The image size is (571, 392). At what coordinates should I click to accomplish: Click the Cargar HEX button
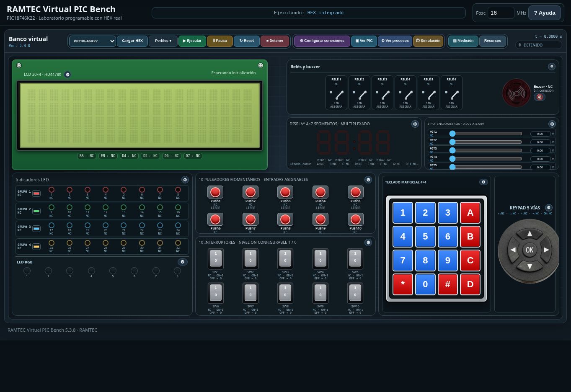pos(132,41)
